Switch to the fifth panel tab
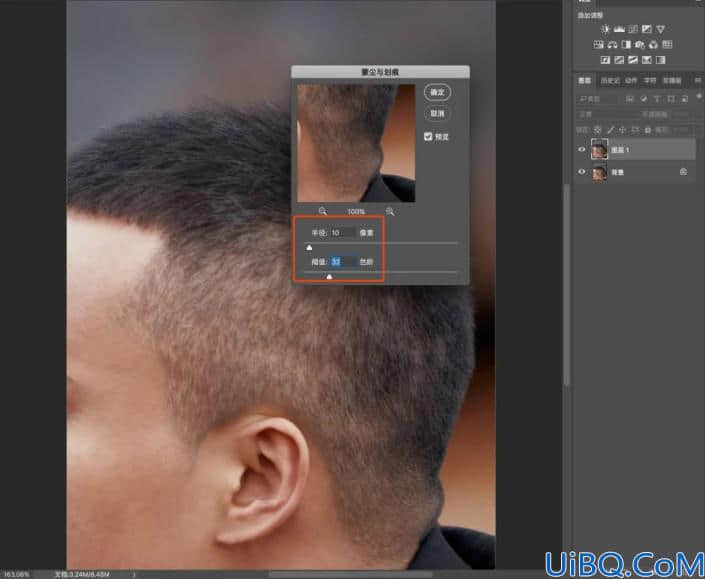The width and height of the screenshot is (705, 579). [672, 80]
